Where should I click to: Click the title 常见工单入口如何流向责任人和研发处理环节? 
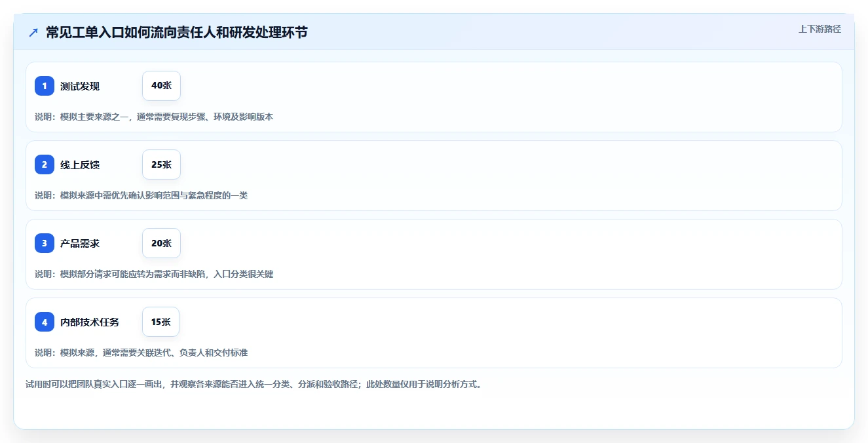177,32
